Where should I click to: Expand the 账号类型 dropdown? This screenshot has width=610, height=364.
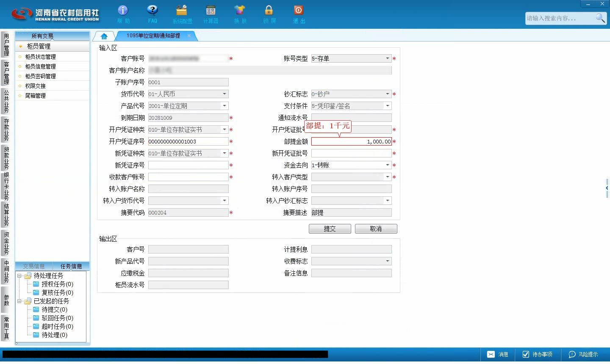[x=387, y=58]
